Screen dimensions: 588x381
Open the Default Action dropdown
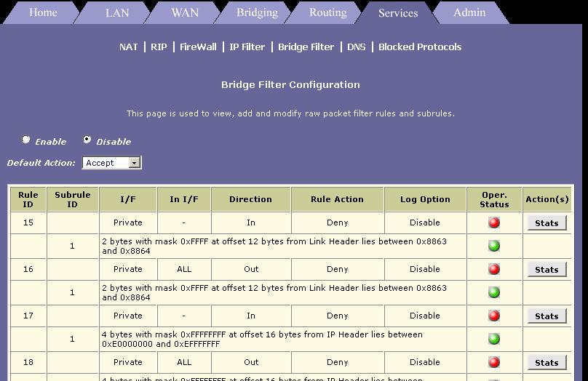(112, 163)
